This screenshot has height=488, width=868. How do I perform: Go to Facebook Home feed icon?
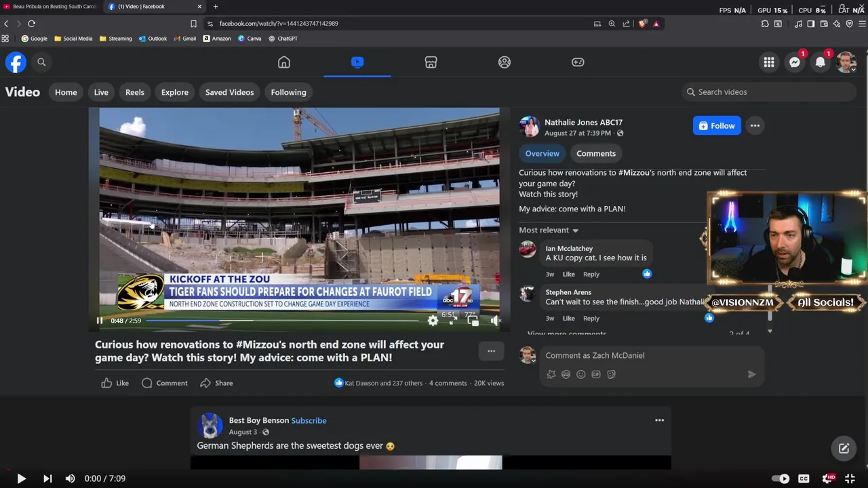click(x=284, y=62)
